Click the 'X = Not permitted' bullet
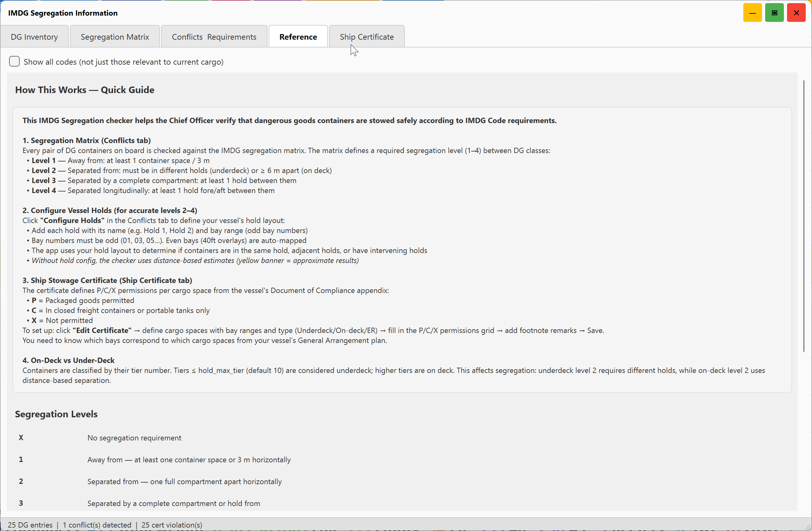The height and width of the screenshot is (531, 812). (60, 320)
